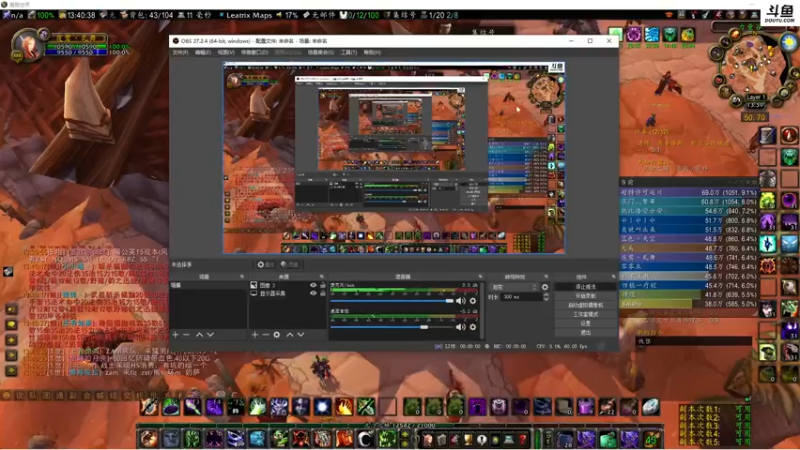
Task: Open the 工具(T) menu in OBS
Action: [x=349, y=53]
